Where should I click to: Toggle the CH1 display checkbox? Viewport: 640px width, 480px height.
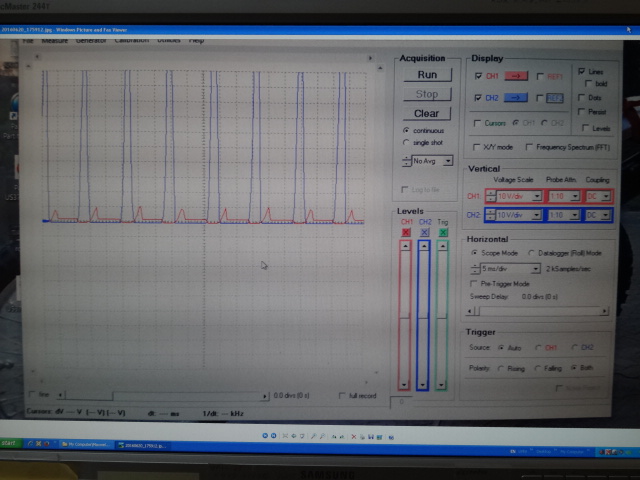[478, 76]
